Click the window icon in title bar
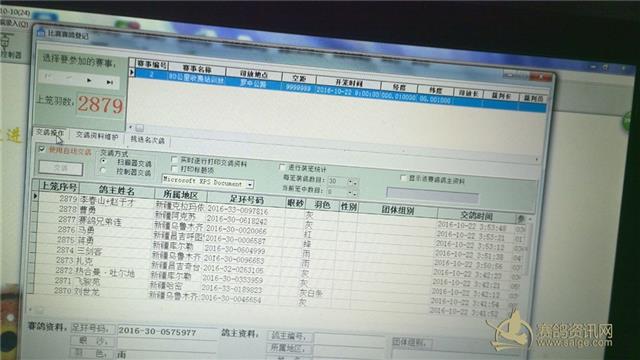 coord(40,33)
